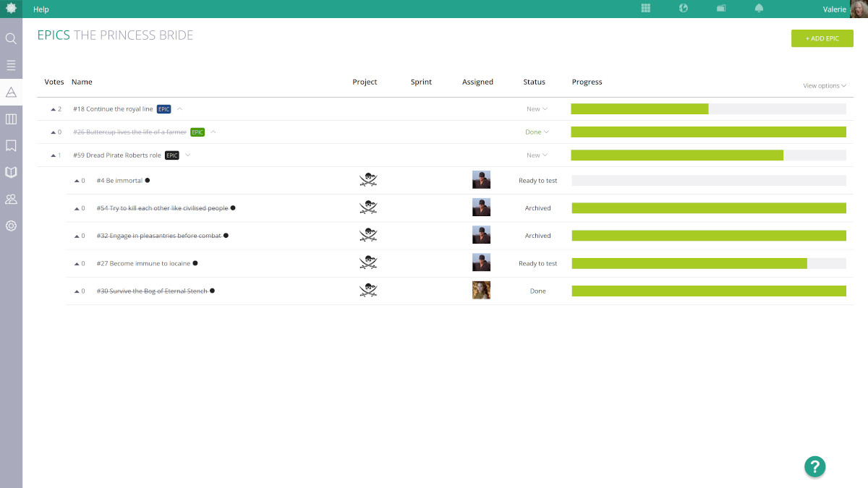Click the black dot beside #4 Be immortal
The image size is (868, 488).
(148, 180)
